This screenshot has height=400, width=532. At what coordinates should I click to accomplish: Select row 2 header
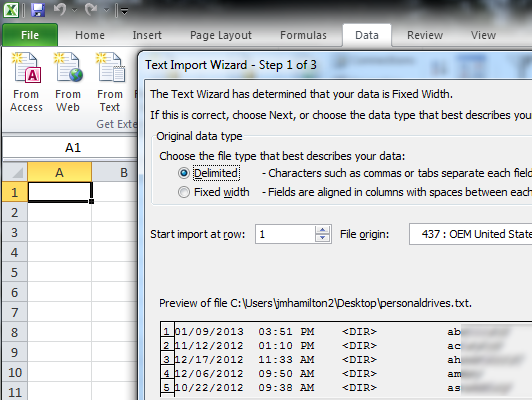click(15, 212)
